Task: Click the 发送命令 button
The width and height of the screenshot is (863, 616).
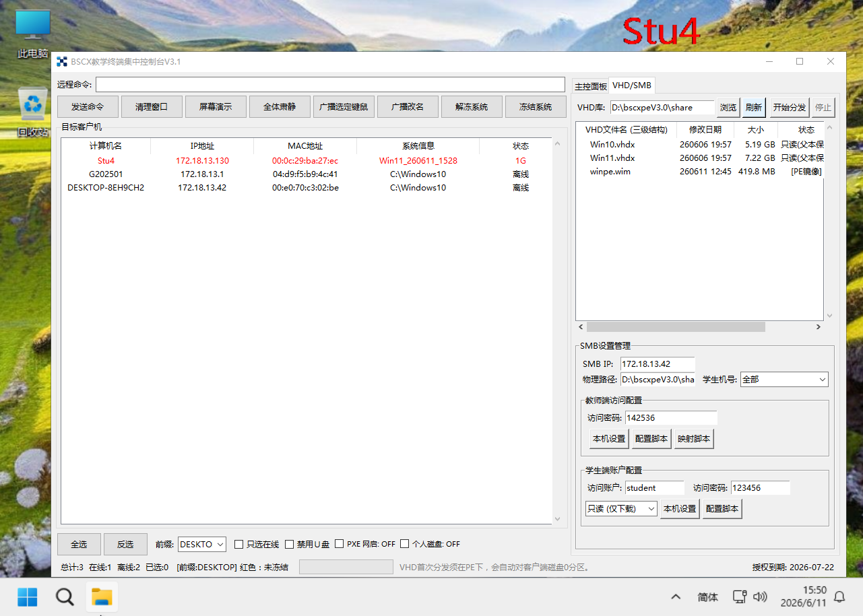Action: [88, 107]
